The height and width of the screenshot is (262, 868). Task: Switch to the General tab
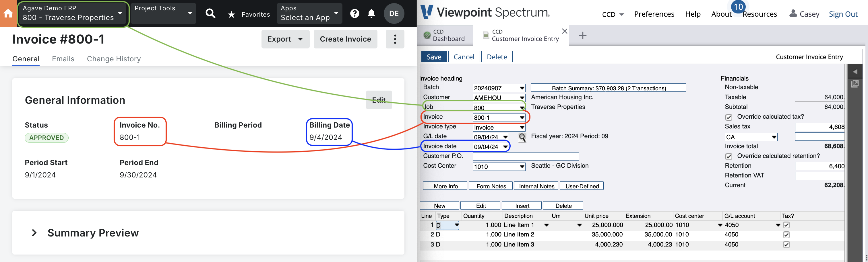26,59
